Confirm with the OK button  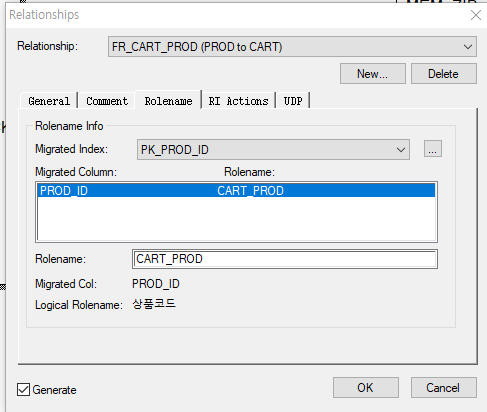[366, 387]
